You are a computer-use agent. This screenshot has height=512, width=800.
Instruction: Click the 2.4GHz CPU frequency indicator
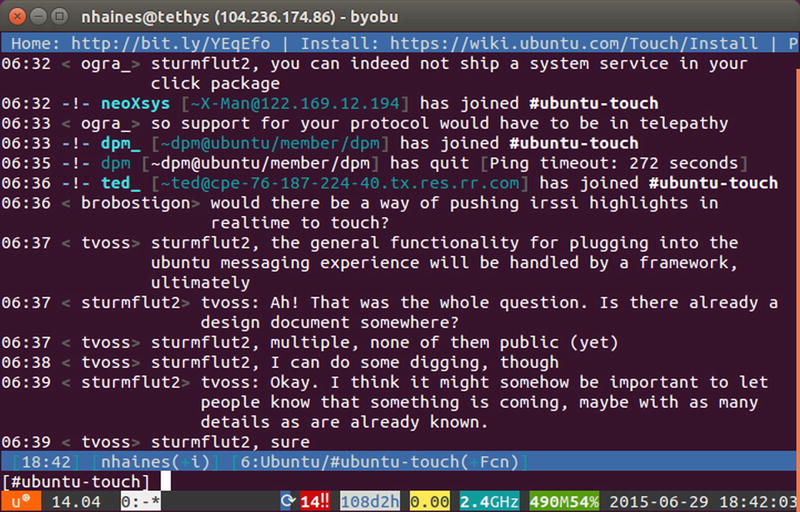pos(489,502)
